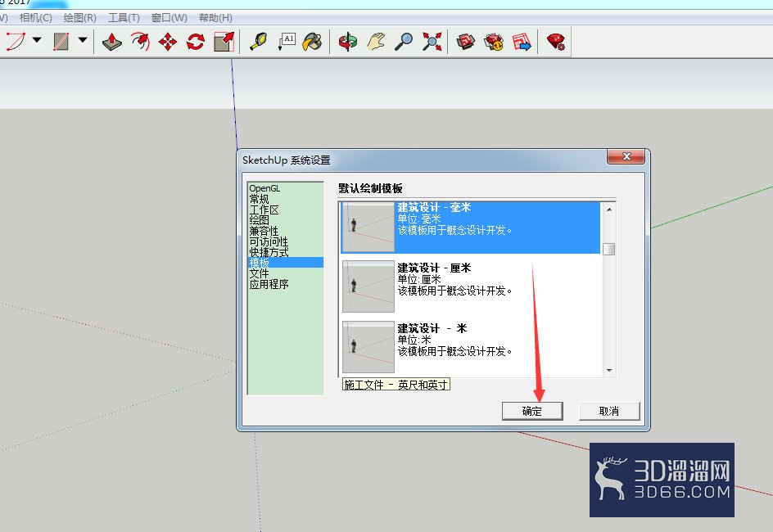
Task: Select 快捷方式 in the settings list
Action: click(x=286, y=252)
